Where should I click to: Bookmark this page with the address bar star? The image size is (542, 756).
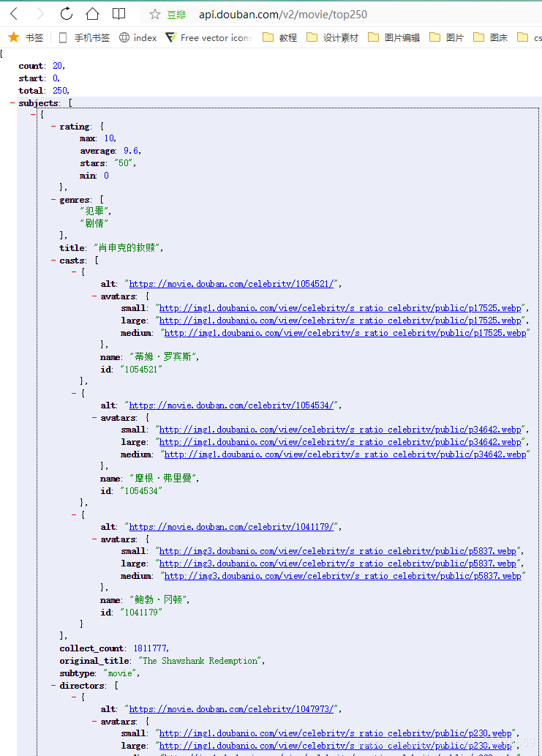coord(154,15)
